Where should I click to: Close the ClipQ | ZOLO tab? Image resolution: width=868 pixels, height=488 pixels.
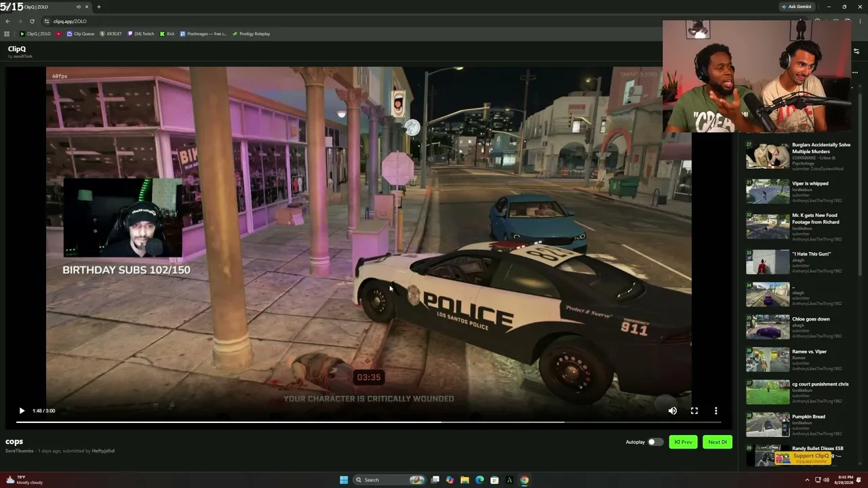tap(87, 7)
